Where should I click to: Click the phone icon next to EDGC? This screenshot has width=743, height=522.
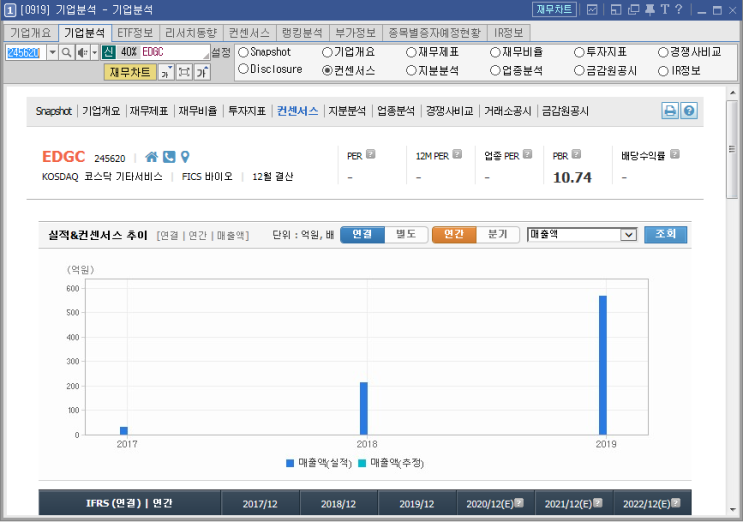tap(169, 157)
